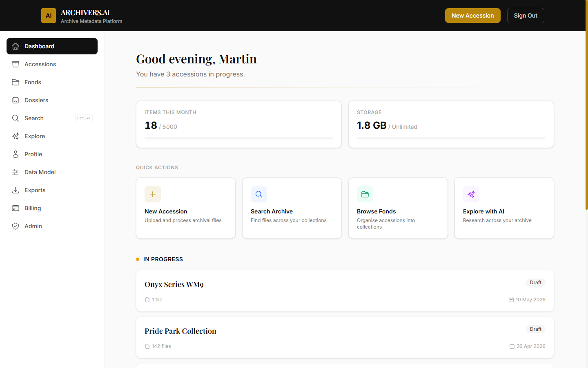The image size is (588, 368).
Task: Click the Billing card icon in sidebar
Action: click(16, 208)
